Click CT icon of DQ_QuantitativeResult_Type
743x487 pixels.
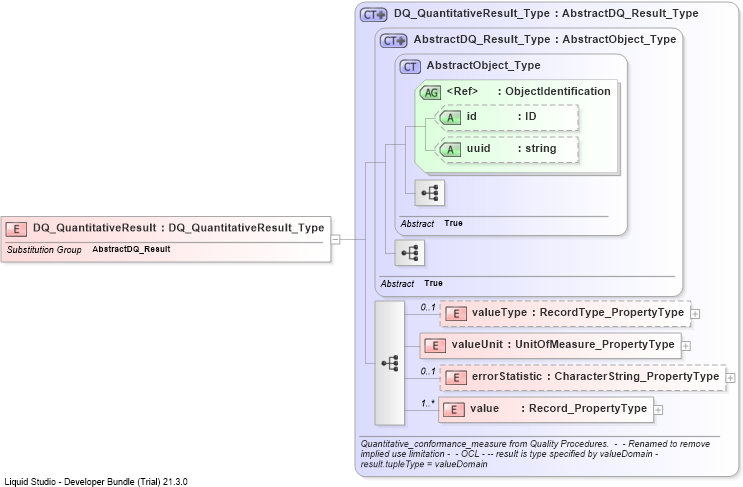coord(373,15)
